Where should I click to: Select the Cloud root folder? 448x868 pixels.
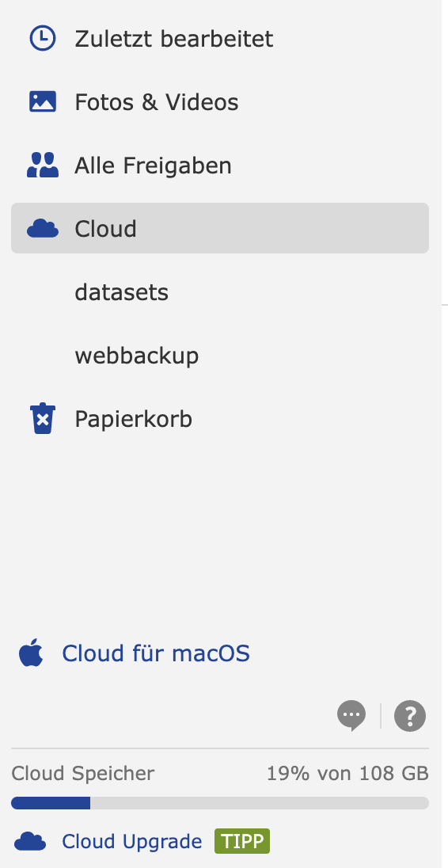(x=220, y=228)
